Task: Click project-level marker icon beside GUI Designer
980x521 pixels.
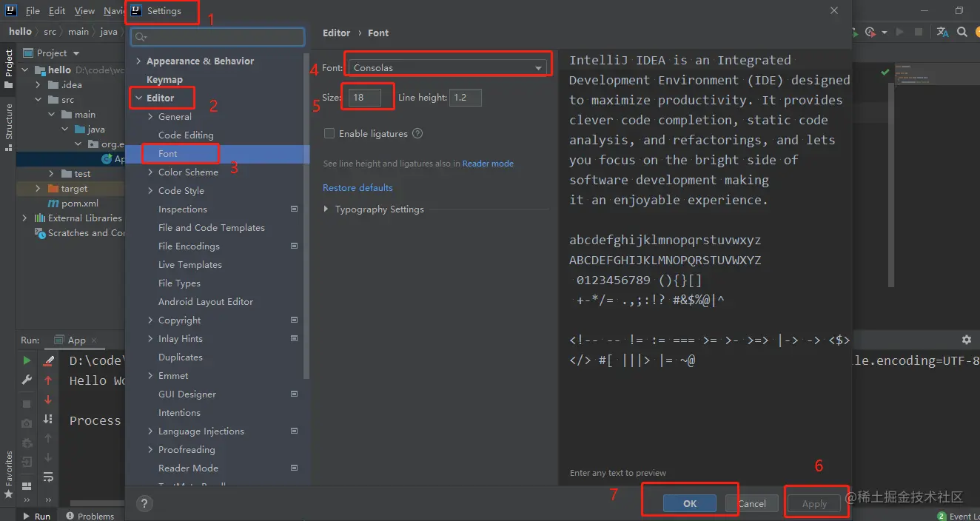Action: click(294, 394)
